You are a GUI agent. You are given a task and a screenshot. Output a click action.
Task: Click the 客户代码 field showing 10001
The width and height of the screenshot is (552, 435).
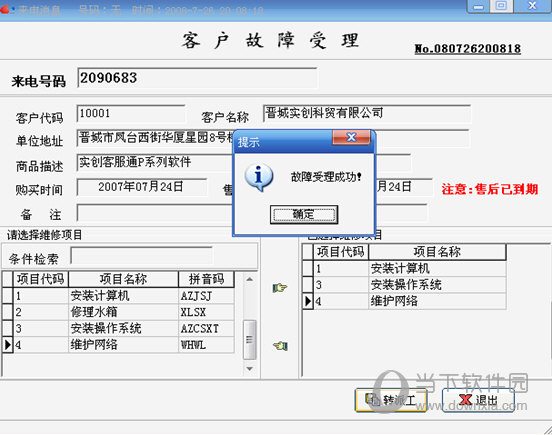131,114
